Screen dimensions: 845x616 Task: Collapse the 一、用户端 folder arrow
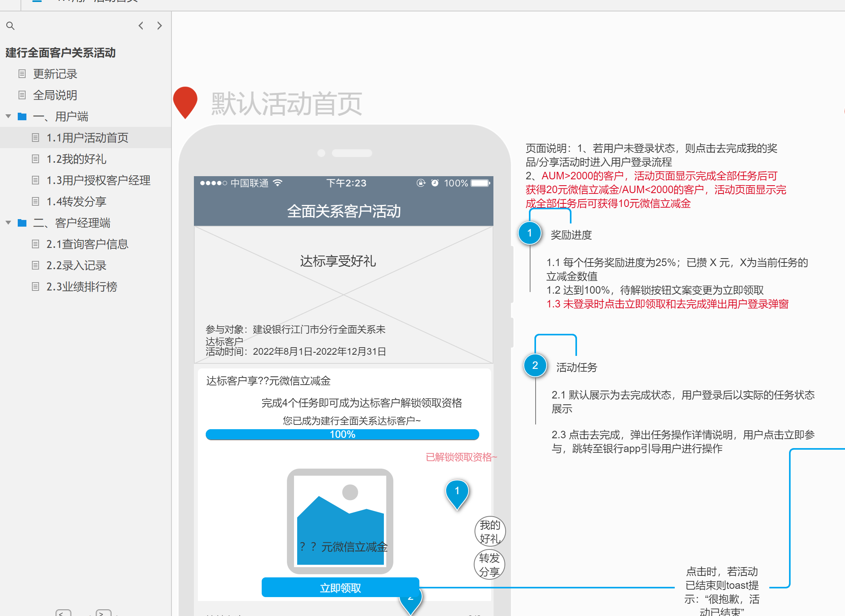click(x=8, y=116)
